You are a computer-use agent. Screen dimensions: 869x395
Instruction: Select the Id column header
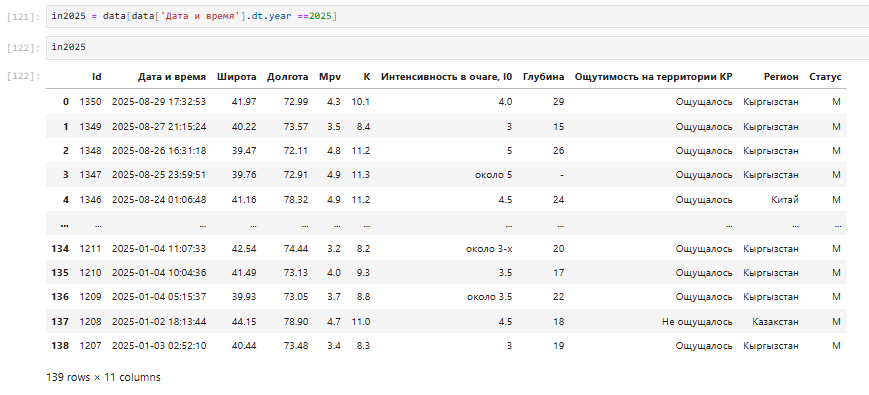click(x=96, y=77)
